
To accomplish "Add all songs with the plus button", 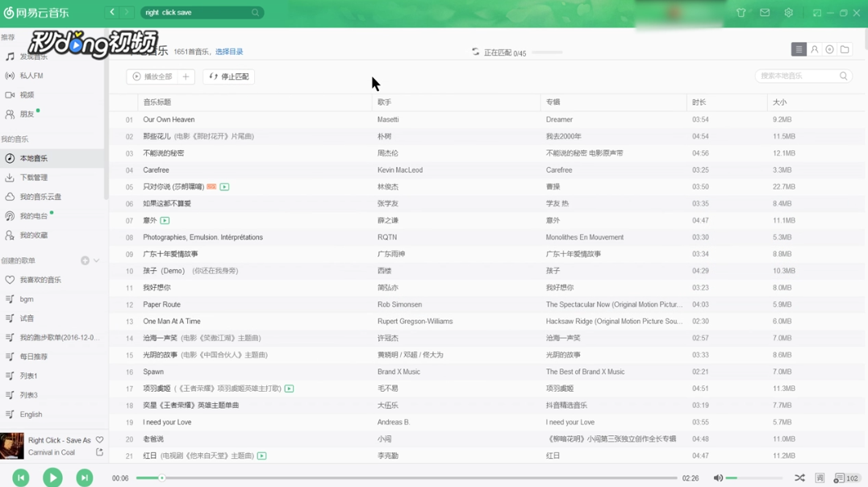I will tap(186, 77).
